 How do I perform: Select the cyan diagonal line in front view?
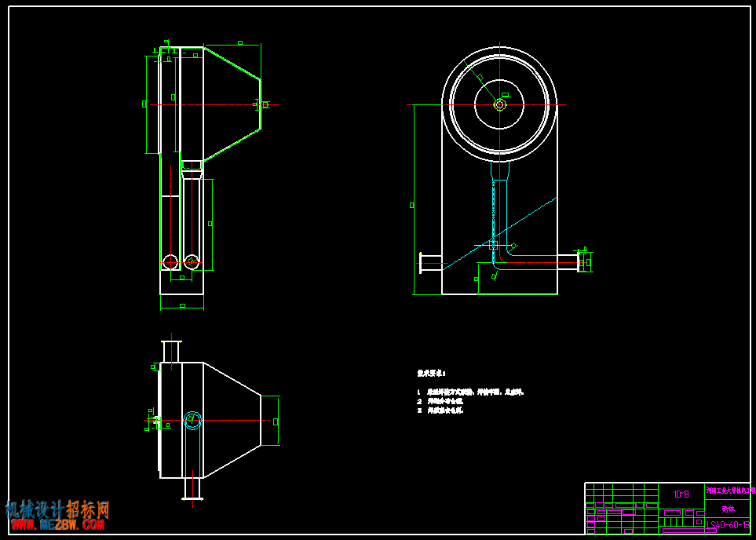click(500, 232)
